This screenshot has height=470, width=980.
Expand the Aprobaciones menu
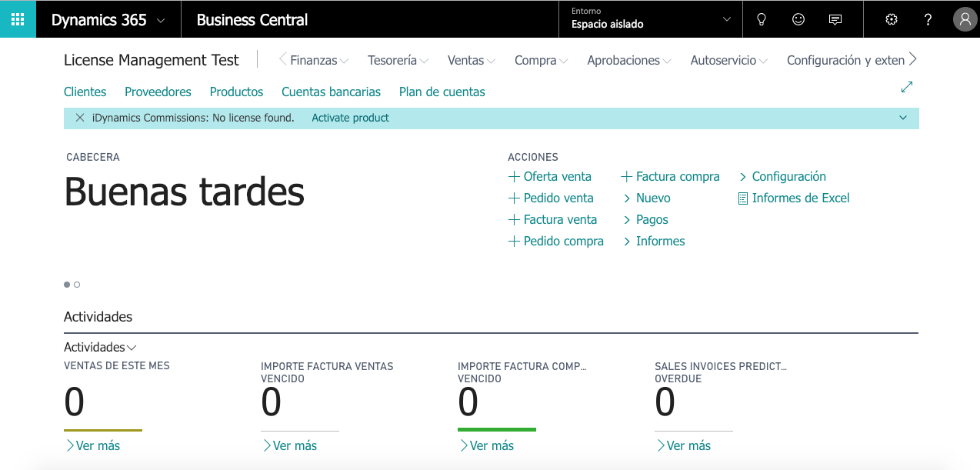point(629,60)
